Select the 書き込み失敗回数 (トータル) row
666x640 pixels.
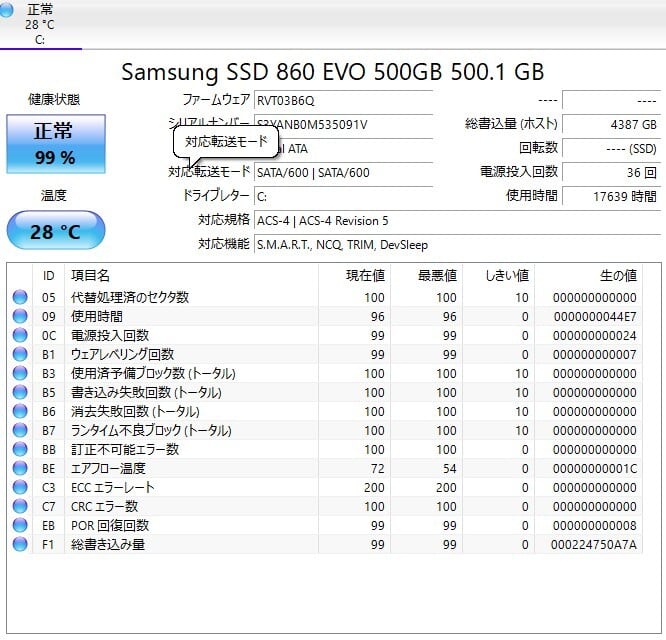[325, 392]
